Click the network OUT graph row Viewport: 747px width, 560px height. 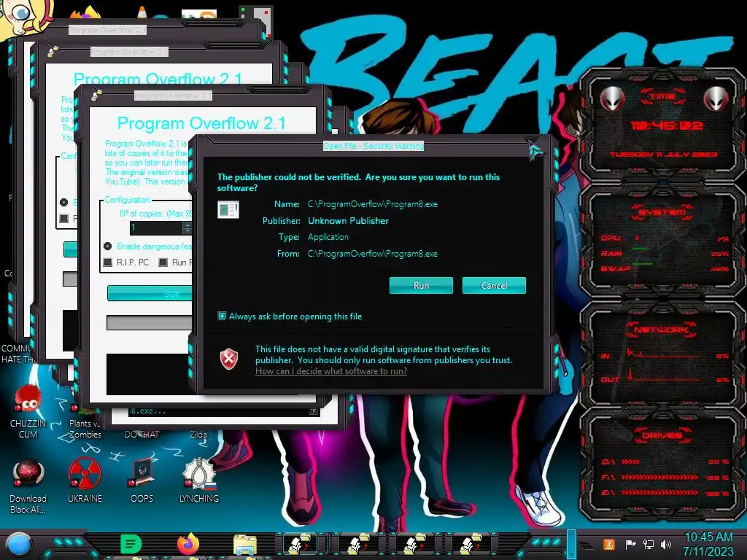coord(665,378)
